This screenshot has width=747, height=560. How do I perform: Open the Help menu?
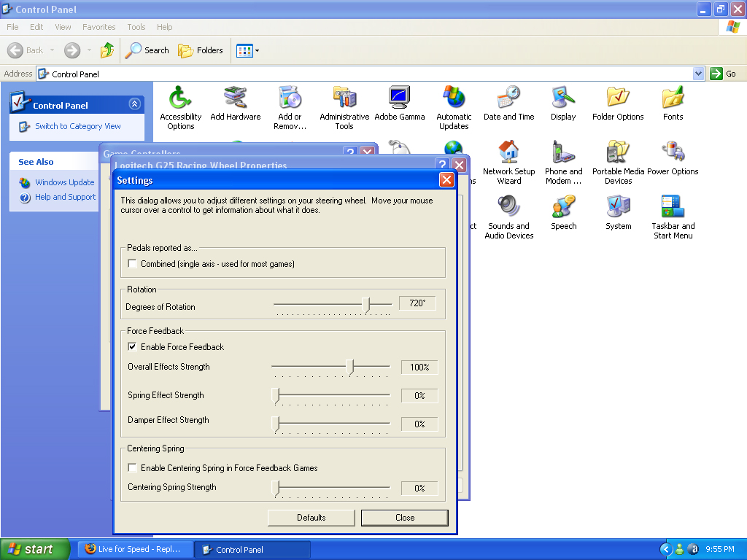165,27
